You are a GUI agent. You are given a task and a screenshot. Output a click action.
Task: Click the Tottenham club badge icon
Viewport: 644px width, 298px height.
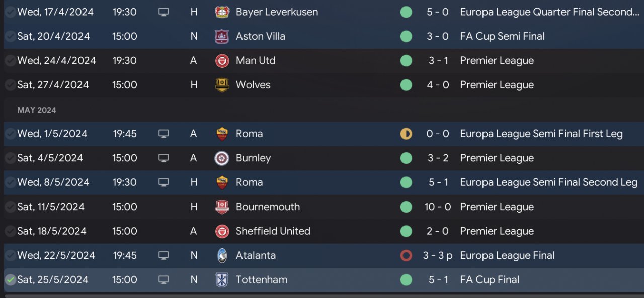click(x=222, y=280)
